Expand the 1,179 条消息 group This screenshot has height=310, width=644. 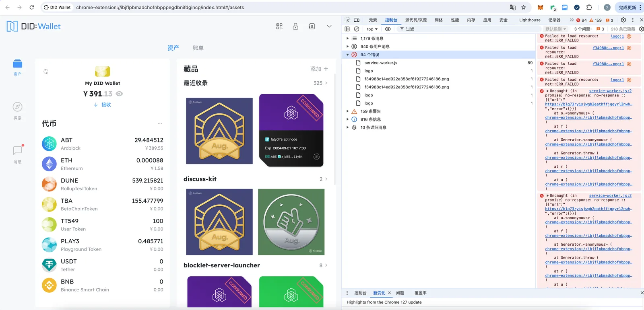click(347, 38)
